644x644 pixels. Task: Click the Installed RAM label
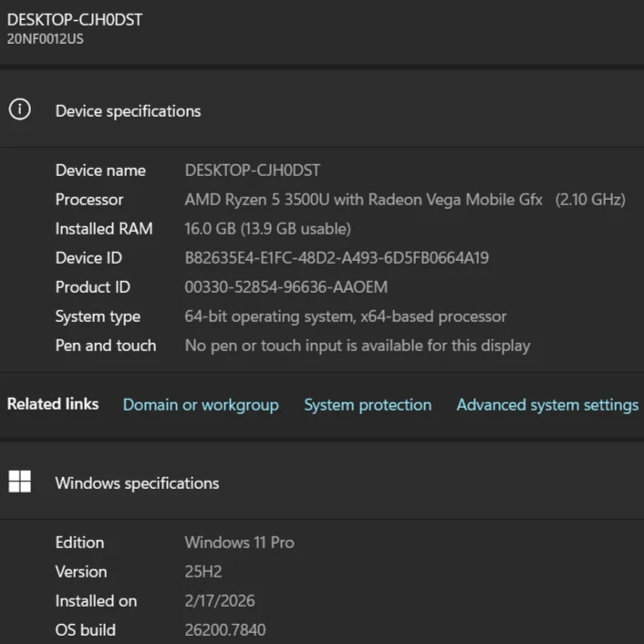(104, 229)
